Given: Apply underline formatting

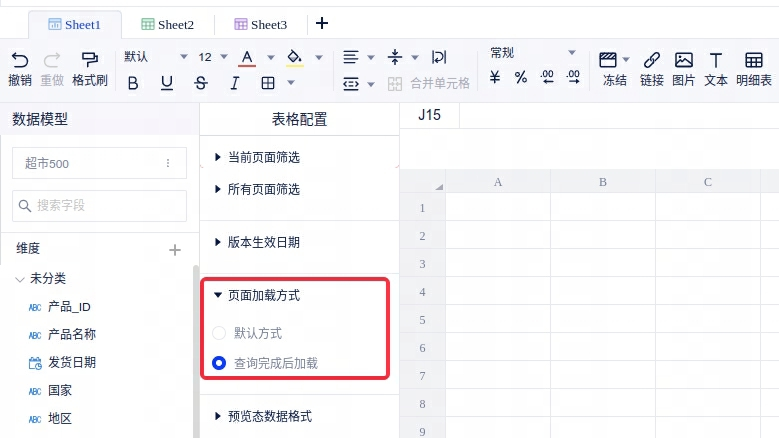Looking at the screenshot, I should tap(167, 83).
